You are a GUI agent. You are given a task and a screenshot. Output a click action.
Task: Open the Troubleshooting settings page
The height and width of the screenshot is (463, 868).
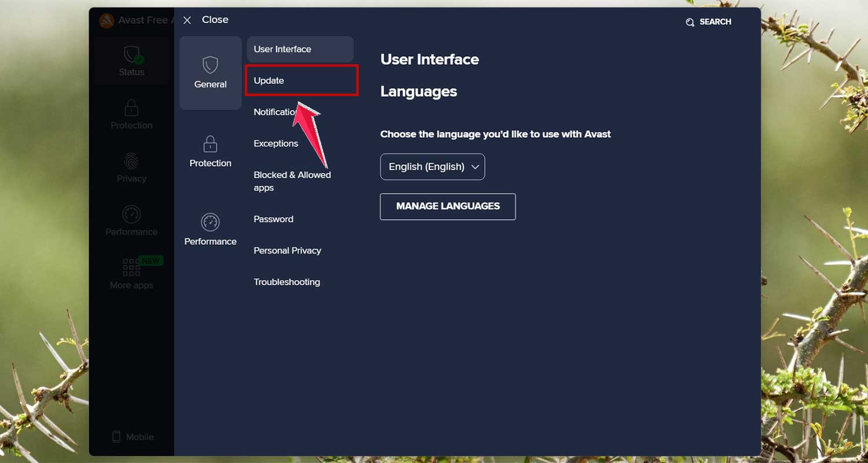287,282
